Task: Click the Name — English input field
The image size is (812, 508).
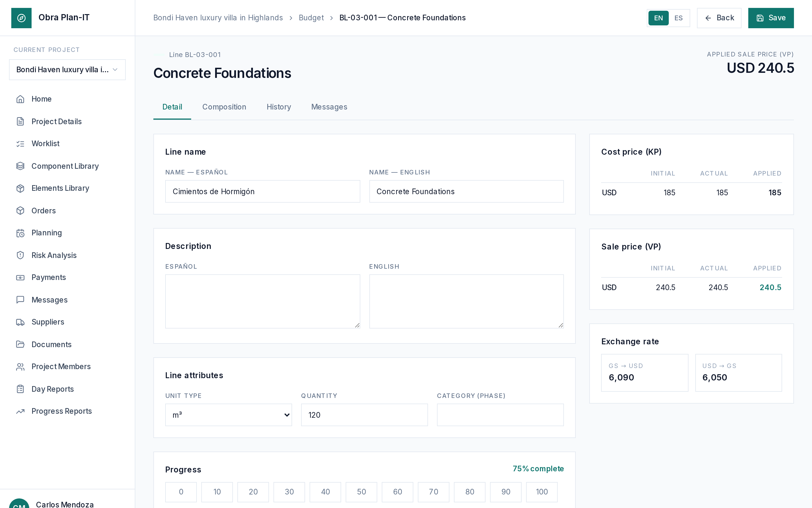Action: pyautogui.click(x=466, y=192)
